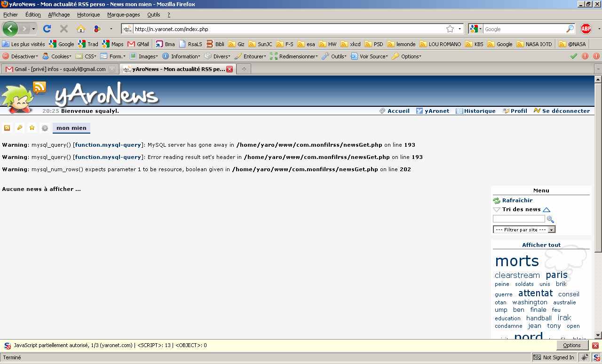
Task: Sort news descending with down triangle
Action: tap(497, 210)
